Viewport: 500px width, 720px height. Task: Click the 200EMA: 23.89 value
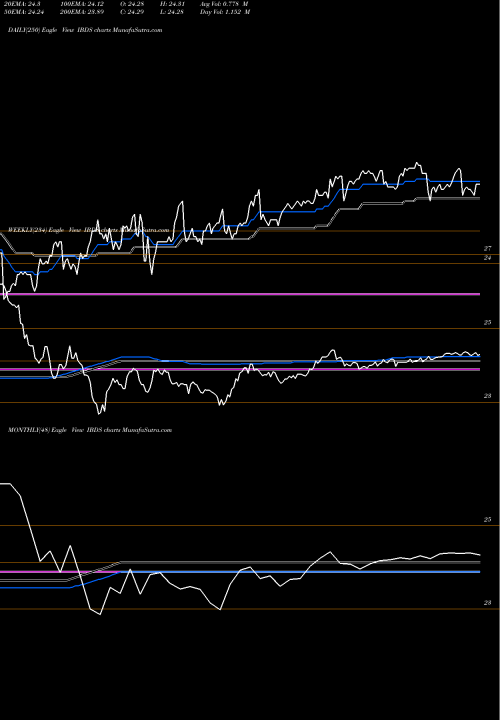pos(82,12)
